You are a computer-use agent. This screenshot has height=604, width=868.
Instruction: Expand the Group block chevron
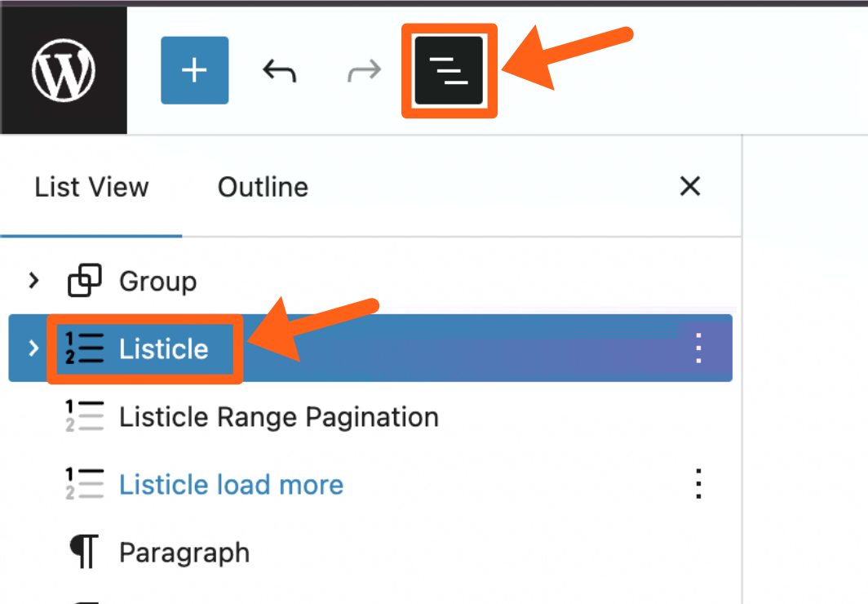[x=33, y=282]
